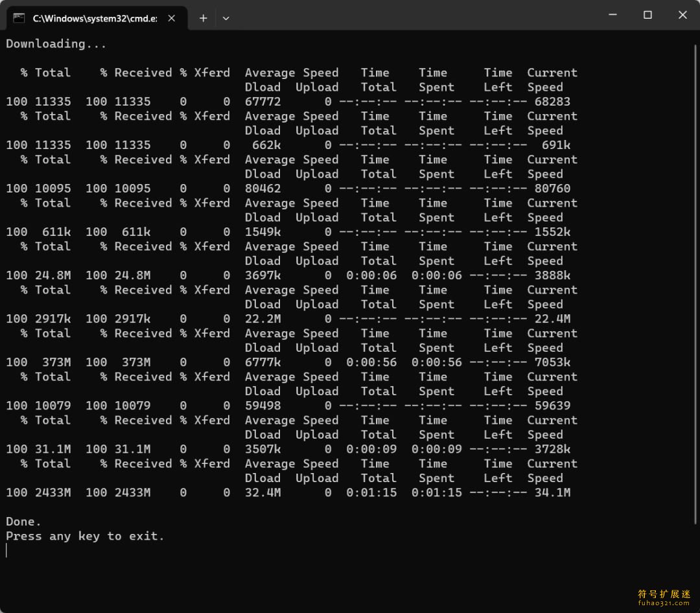Image resolution: width=700 pixels, height=613 pixels.
Task: Select the C:\Windows\system32\cmd.exe tab
Action: coord(94,18)
